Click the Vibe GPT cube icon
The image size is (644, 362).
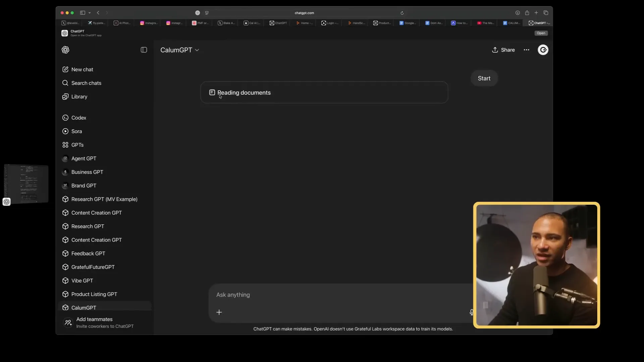[65, 281]
